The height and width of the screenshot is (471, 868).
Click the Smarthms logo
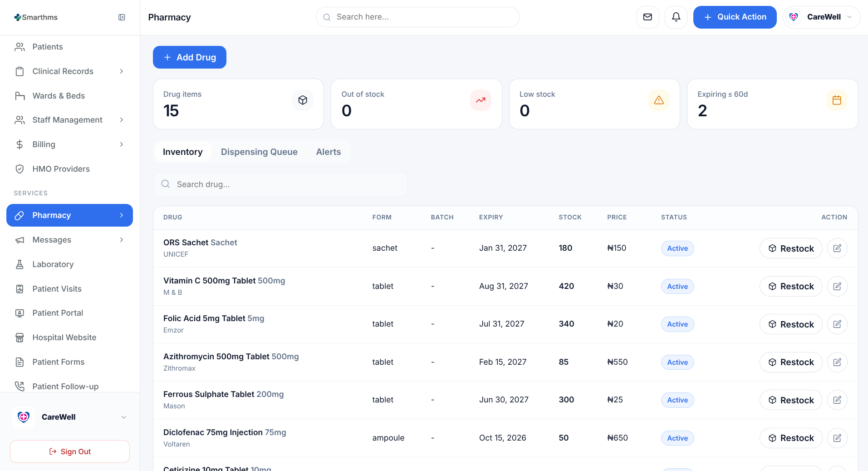pyautogui.click(x=36, y=17)
